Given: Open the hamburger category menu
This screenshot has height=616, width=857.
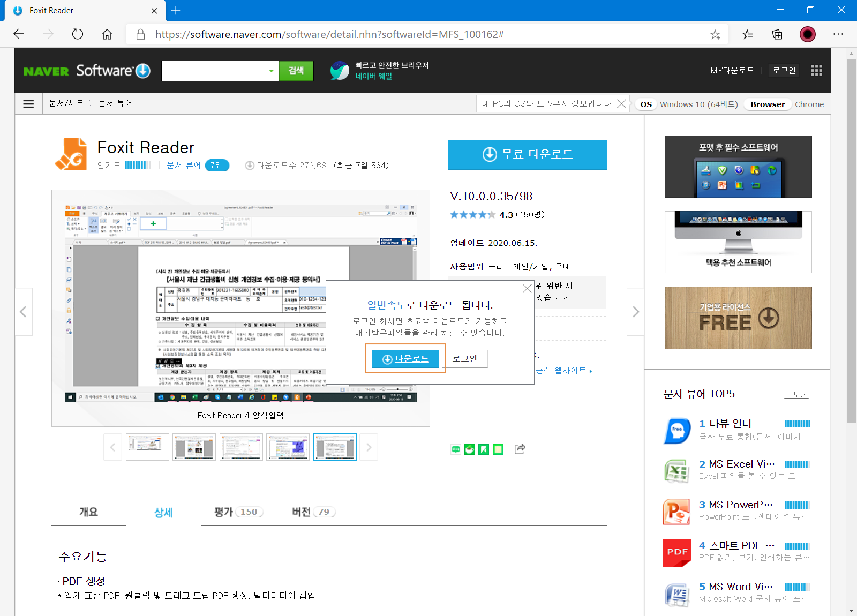Looking at the screenshot, I should 29,104.
